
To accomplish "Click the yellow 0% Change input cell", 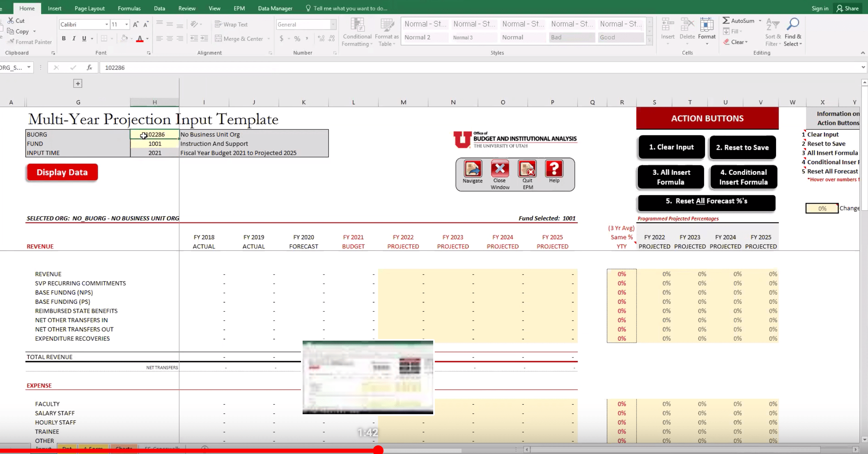I will click(x=822, y=208).
